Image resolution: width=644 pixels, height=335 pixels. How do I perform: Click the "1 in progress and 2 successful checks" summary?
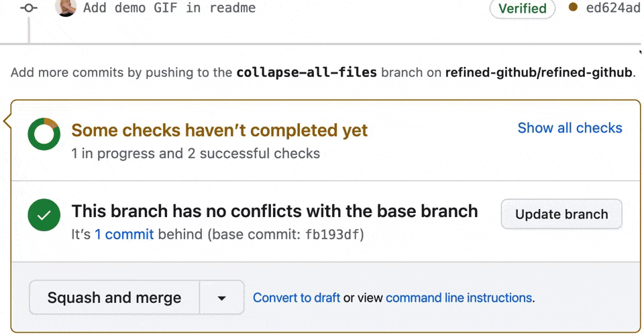click(x=195, y=153)
